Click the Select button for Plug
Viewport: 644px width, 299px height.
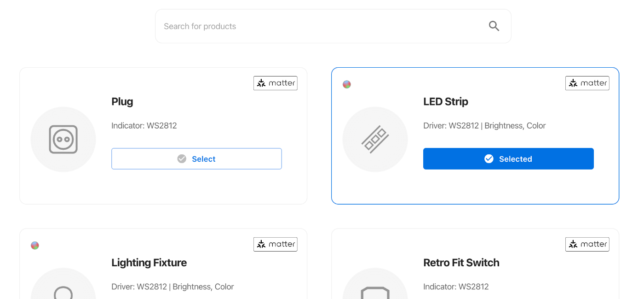pyautogui.click(x=196, y=159)
